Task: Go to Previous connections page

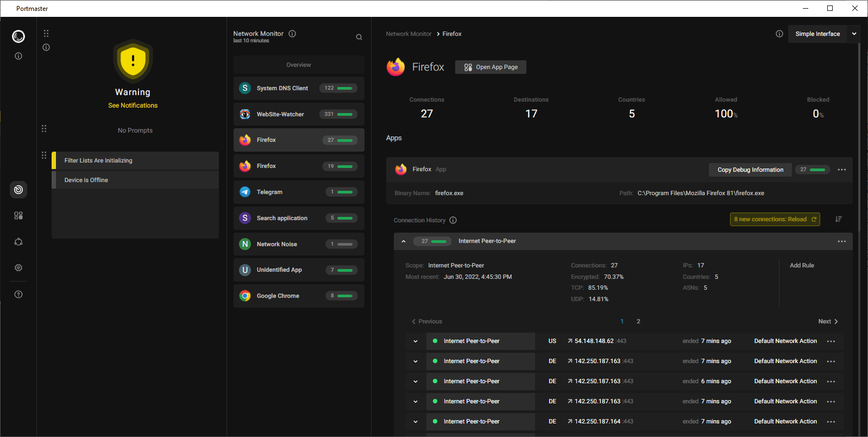Action: coord(427,321)
